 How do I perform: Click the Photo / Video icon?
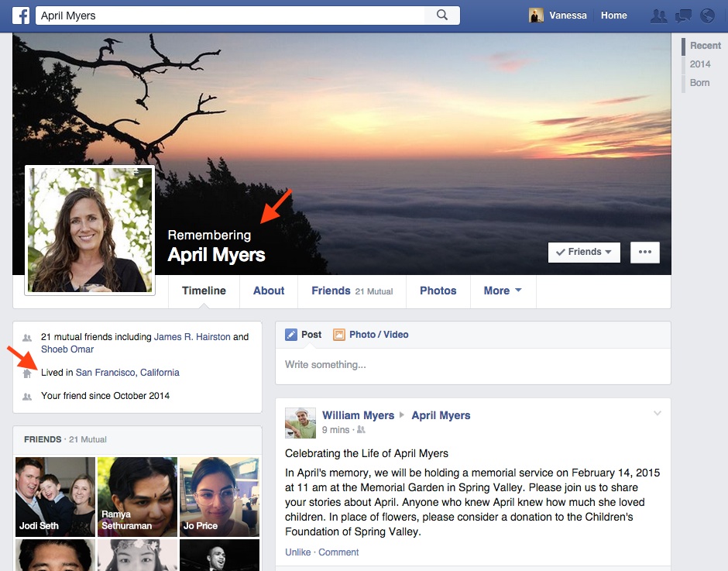(x=339, y=335)
